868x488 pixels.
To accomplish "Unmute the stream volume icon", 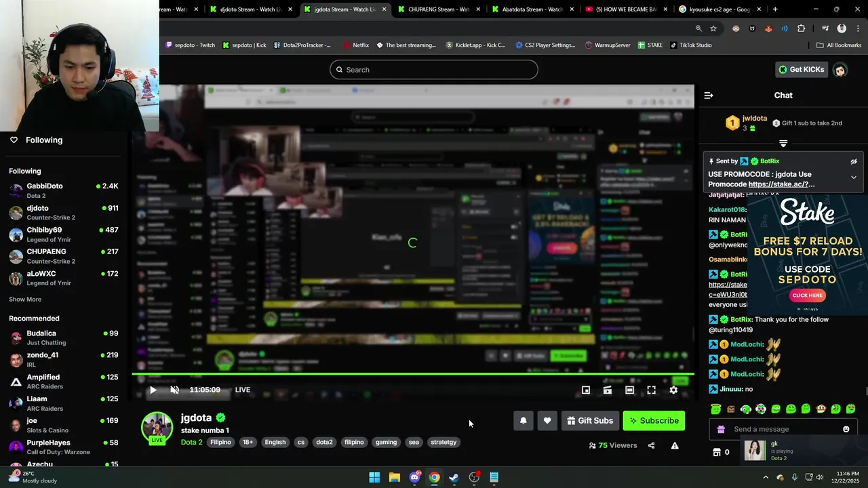I will click(x=174, y=390).
